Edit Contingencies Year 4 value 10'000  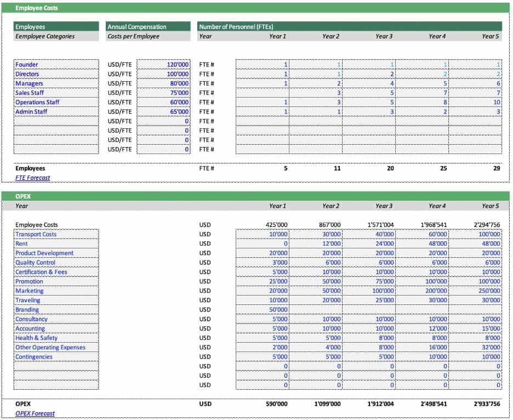[421, 357]
